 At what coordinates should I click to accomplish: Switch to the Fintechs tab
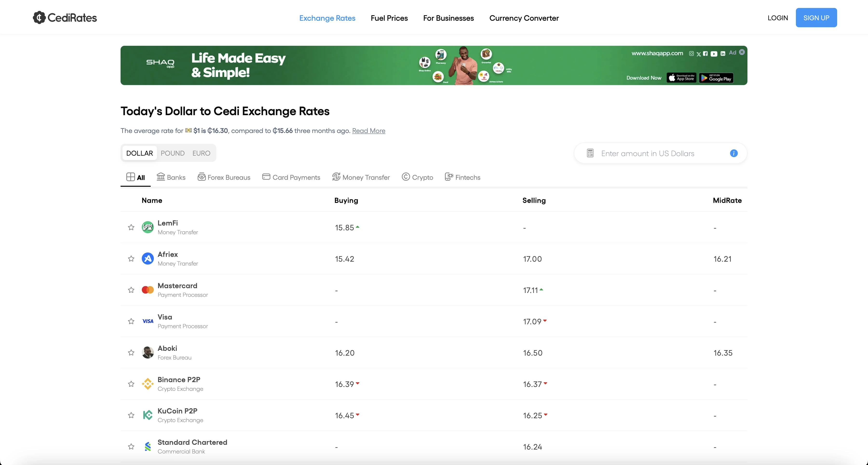[463, 177]
